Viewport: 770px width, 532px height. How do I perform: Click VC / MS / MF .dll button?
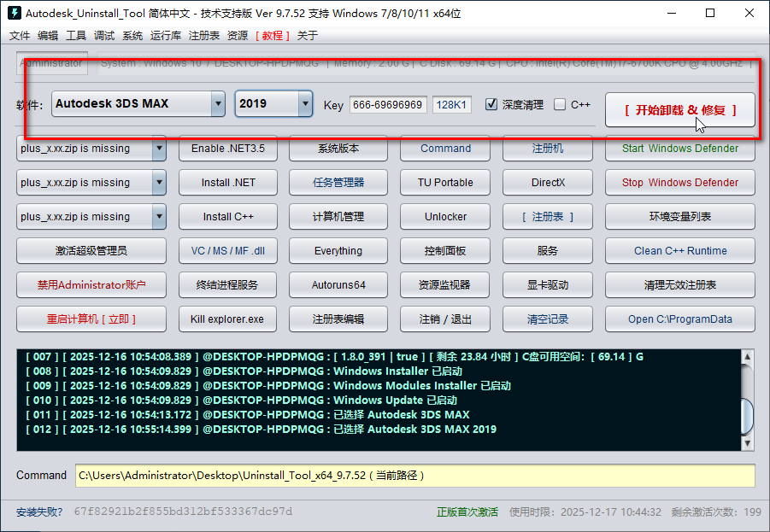228,251
